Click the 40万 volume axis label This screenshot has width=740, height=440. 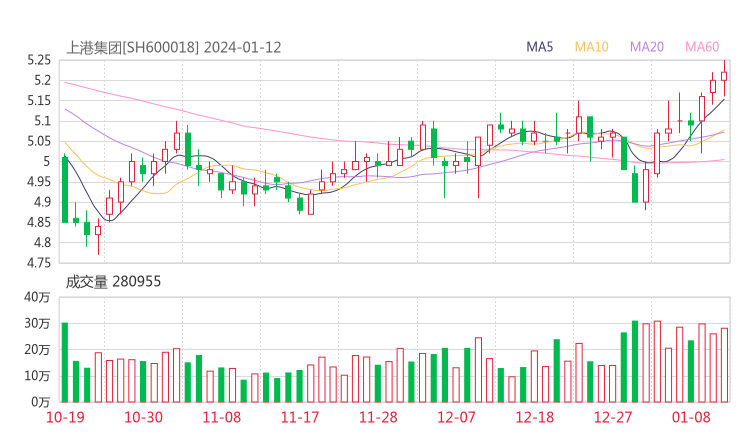pos(37,297)
